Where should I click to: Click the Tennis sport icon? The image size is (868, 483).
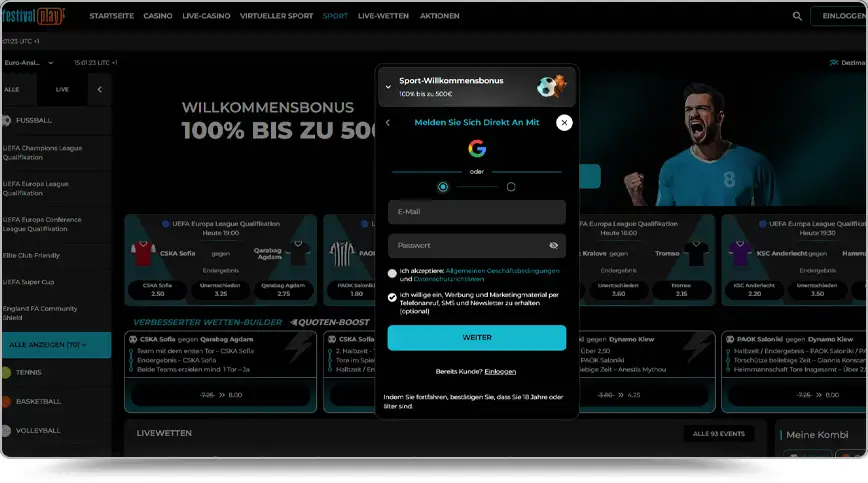[x=7, y=372]
